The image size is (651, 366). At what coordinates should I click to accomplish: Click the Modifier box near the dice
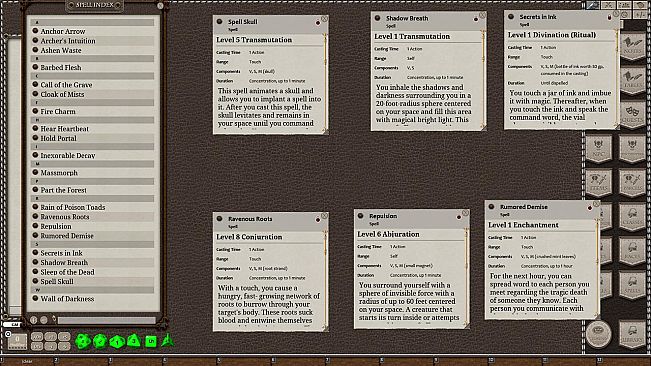(17, 341)
